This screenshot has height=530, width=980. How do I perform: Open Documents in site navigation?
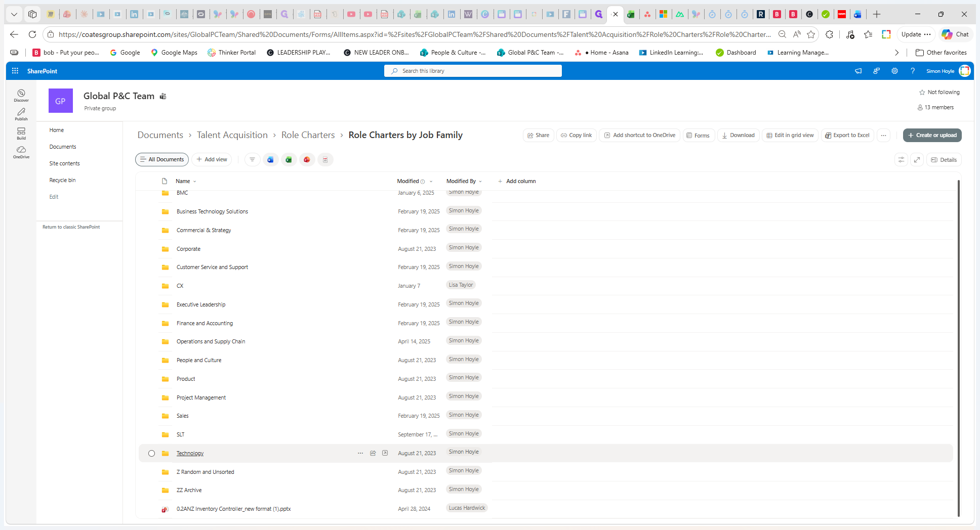(63, 147)
